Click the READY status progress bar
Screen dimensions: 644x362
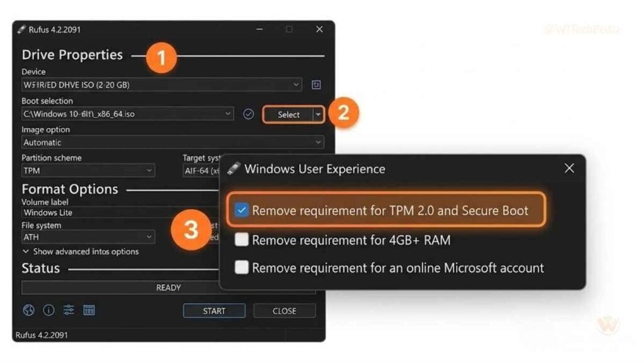tap(169, 288)
